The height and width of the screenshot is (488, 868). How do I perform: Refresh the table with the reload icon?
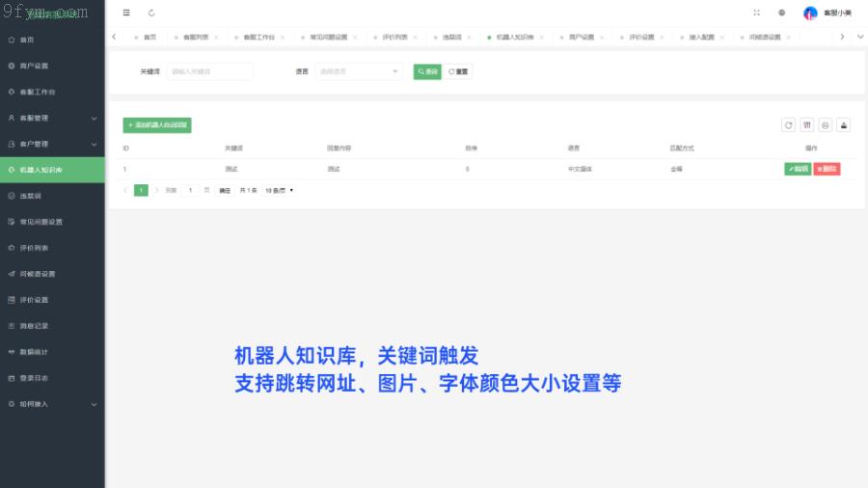tap(788, 124)
